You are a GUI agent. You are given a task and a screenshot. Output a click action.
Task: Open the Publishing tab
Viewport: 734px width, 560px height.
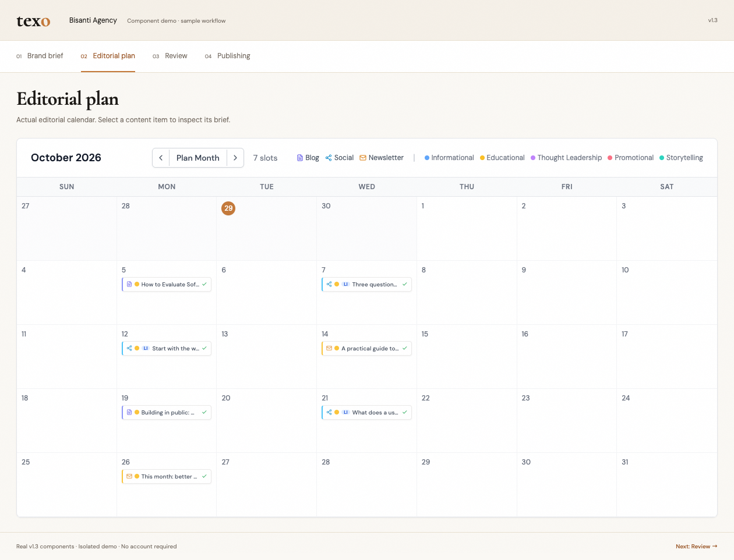[x=228, y=56]
